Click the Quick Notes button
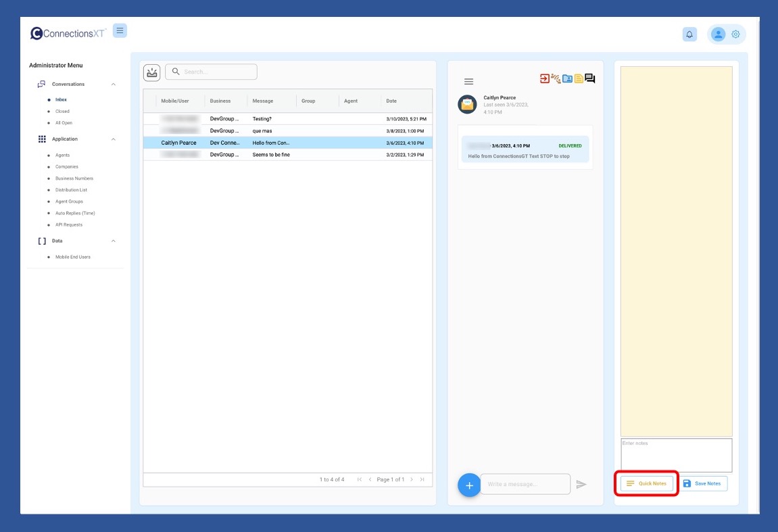This screenshot has height=532, width=778. pyautogui.click(x=647, y=483)
